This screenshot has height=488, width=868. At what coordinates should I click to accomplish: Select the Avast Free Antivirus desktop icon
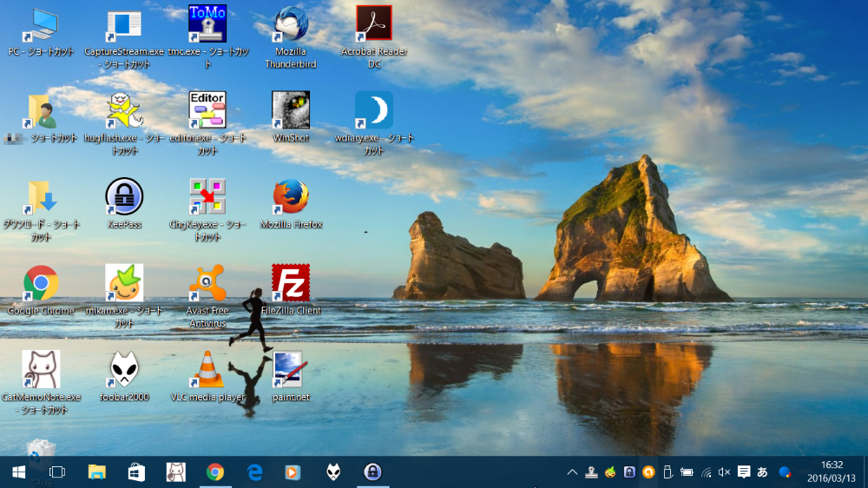pyautogui.click(x=207, y=283)
